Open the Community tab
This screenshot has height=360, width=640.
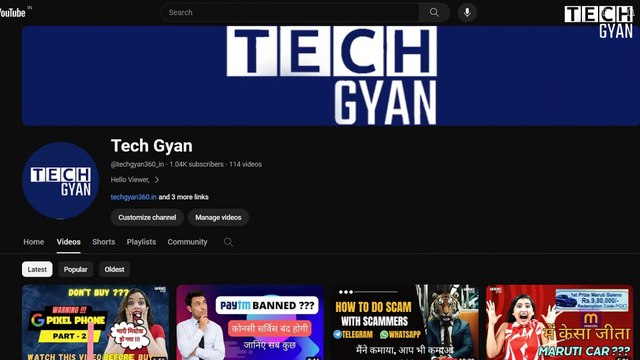pyautogui.click(x=187, y=242)
